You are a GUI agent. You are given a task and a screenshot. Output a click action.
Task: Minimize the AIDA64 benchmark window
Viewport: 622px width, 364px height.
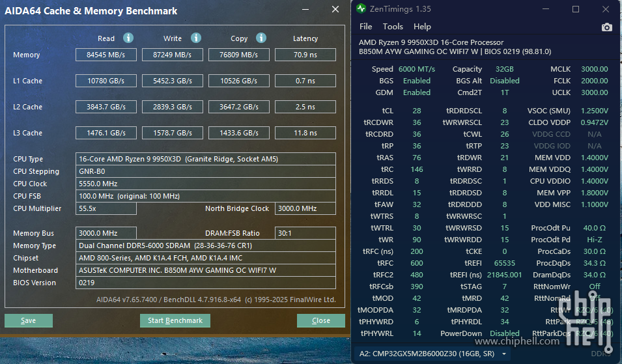[305, 10]
